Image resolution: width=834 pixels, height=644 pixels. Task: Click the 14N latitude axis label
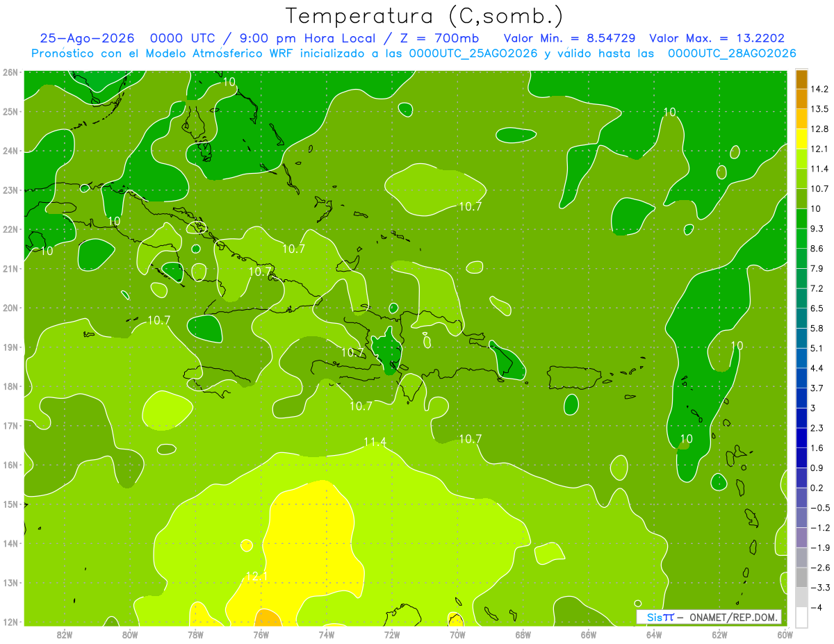point(10,543)
